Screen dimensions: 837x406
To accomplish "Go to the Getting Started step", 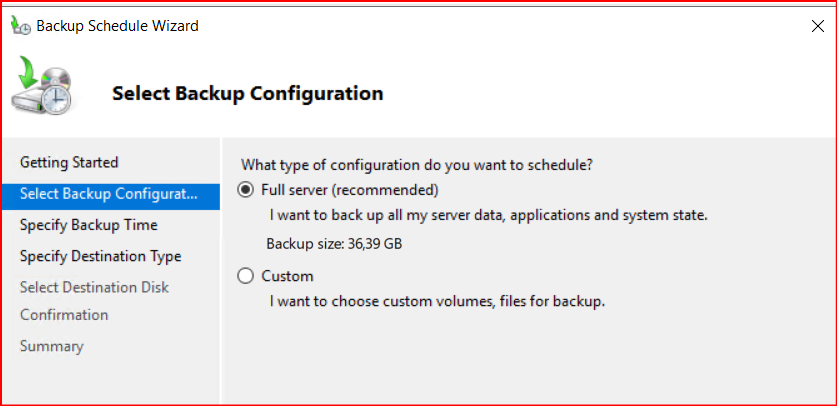I will [69, 162].
